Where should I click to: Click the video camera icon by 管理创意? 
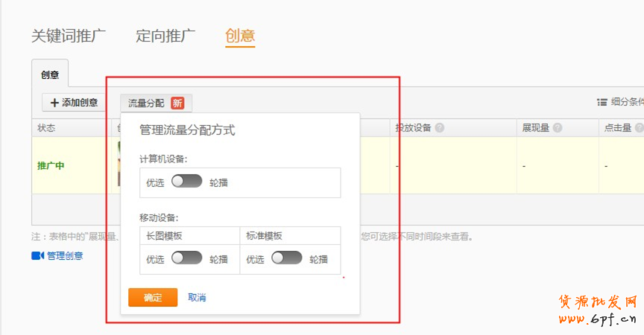37,255
